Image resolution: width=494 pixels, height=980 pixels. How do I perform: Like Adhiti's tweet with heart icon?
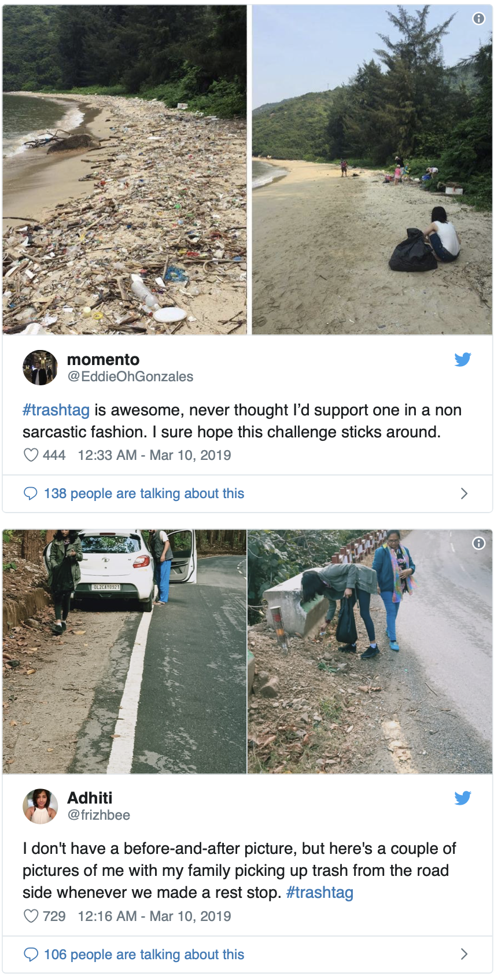pyautogui.click(x=31, y=916)
